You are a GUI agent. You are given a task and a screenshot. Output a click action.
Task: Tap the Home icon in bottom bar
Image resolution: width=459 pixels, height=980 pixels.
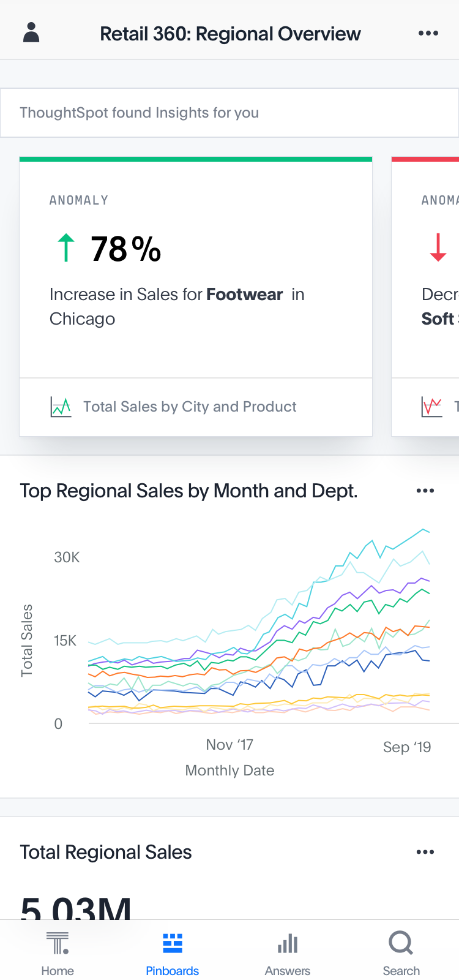[58, 944]
